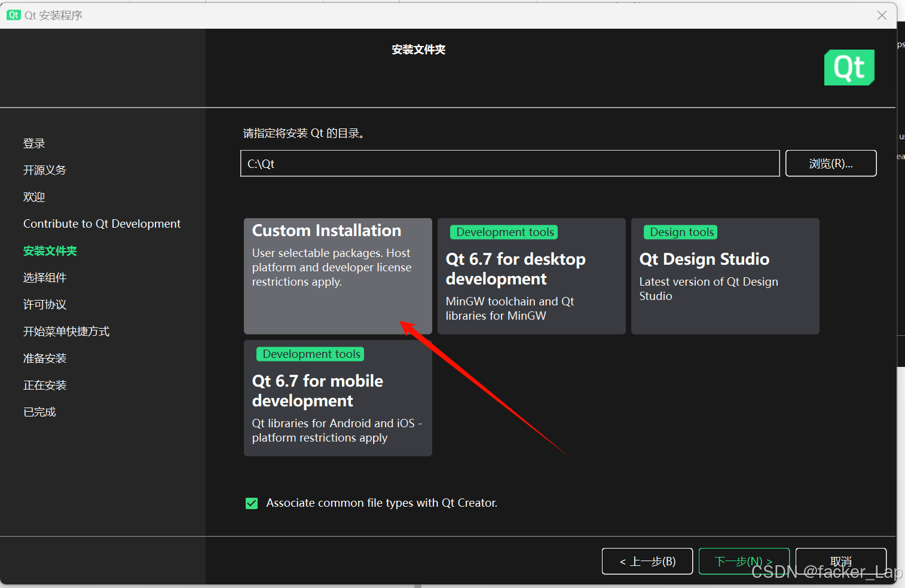905x588 pixels.
Task: Click Latest version of Qt Design Studio text
Action: point(708,289)
